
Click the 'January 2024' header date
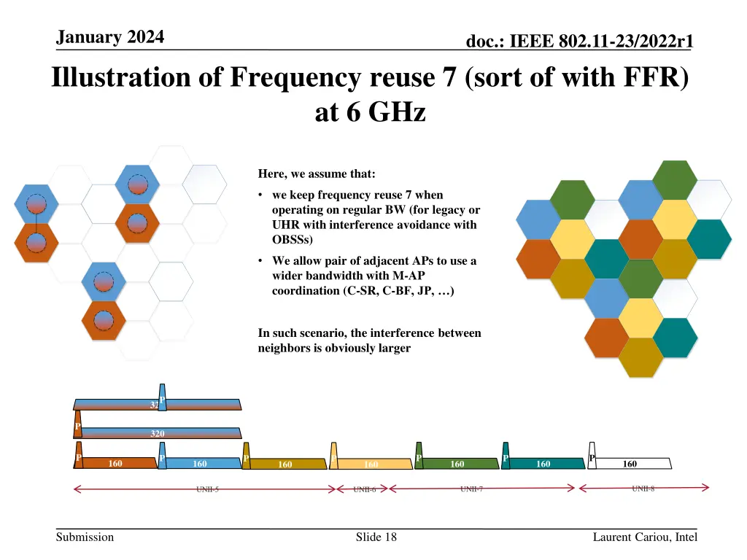pos(110,36)
